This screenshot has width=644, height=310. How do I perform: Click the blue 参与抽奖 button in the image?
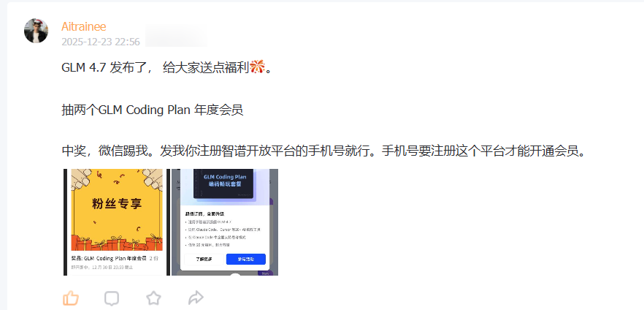[245, 260]
